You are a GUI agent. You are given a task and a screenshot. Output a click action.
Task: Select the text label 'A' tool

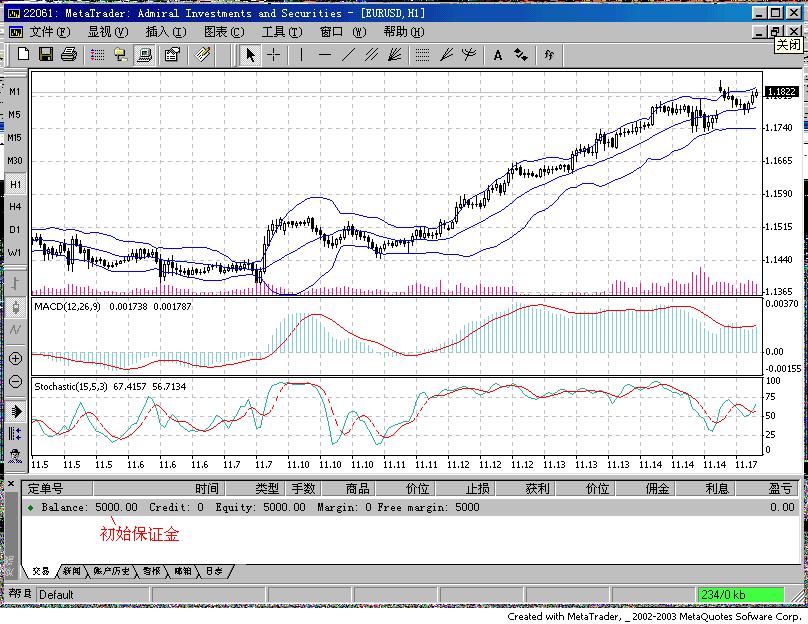coord(498,55)
